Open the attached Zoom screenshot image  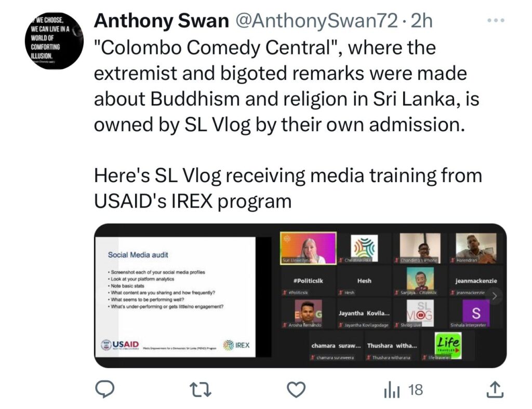click(300, 295)
